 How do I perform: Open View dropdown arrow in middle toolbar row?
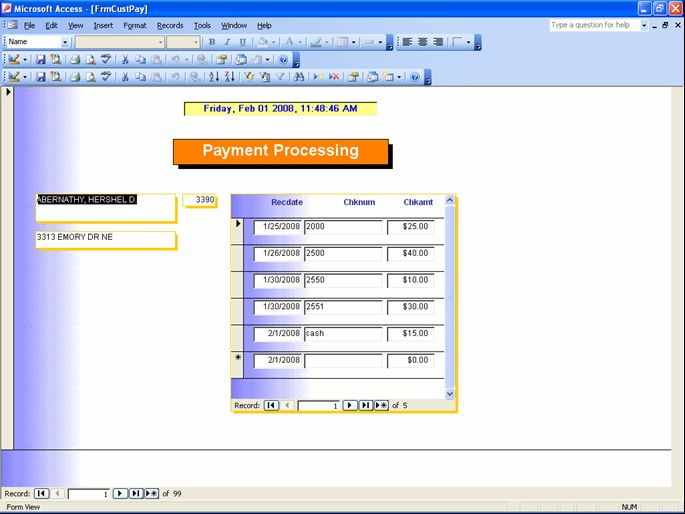[25, 59]
